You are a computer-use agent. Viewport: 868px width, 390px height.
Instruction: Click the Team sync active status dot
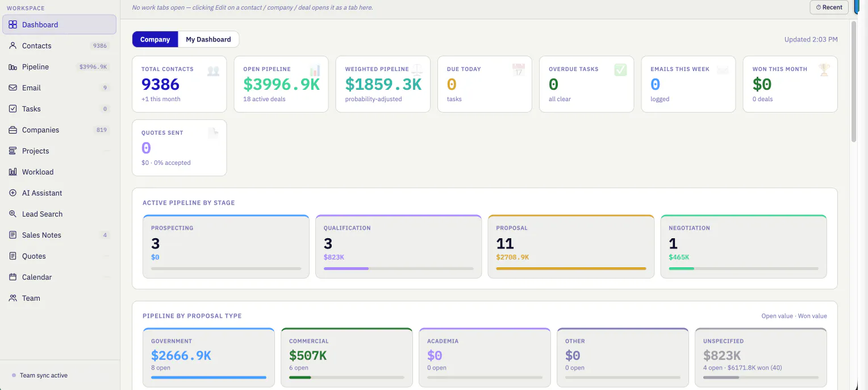click(x=14, y=375)
